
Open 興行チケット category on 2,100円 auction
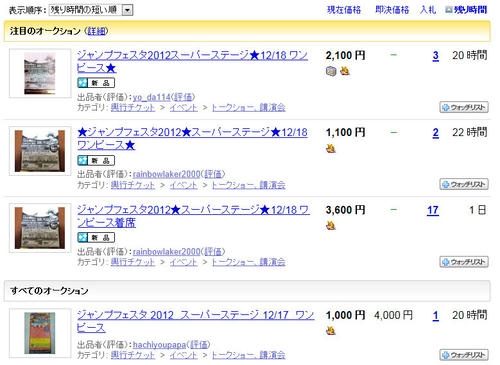point(133,108)
